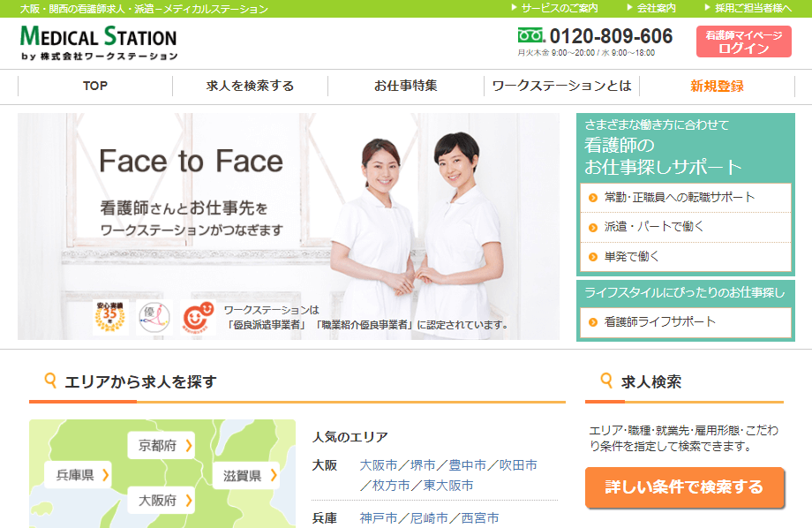Open 京都府 region on the map
Image resolution: width=812 pixels, height=528 pixels.
click(x=162, y=446)
